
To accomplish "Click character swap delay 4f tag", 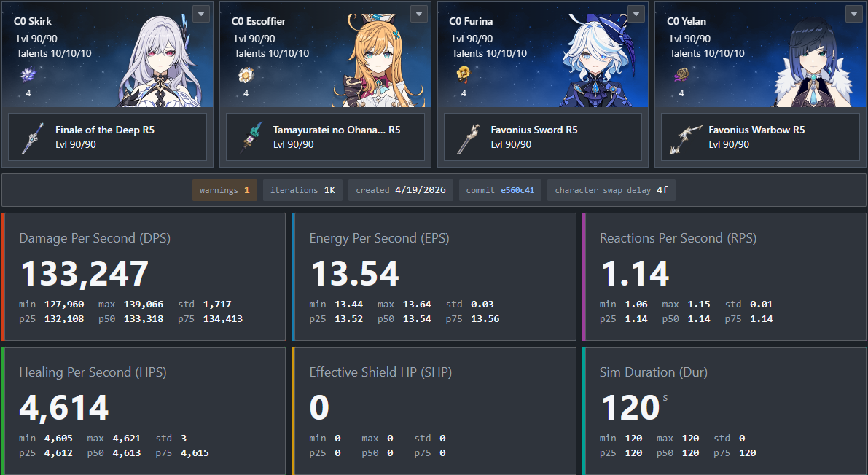I will [x=611, y=190].
